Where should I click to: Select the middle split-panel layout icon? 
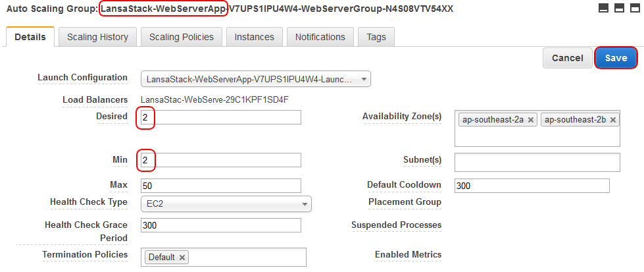pyautogui.click(x=619, y=8)
